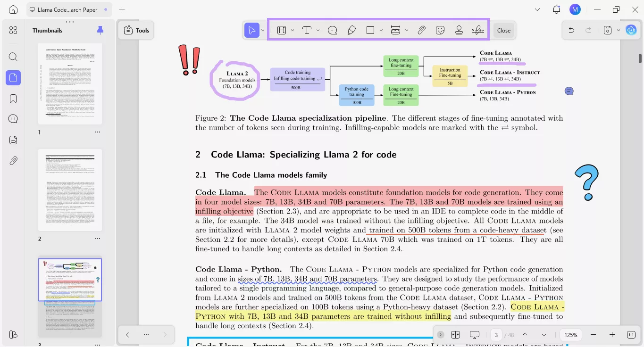
Task: Select the Highlighter tool
Action: point(351,30)
